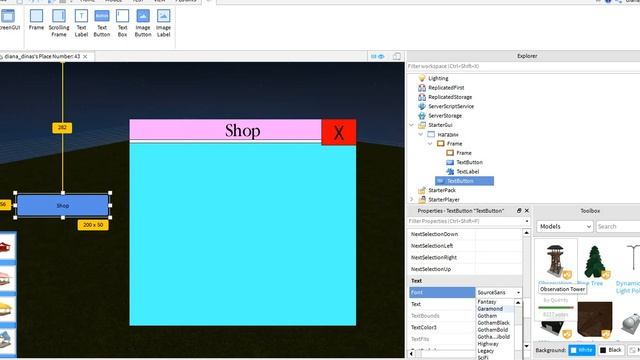Click the ReplicatedStorage icon in Explorer

tap(422, 97)
